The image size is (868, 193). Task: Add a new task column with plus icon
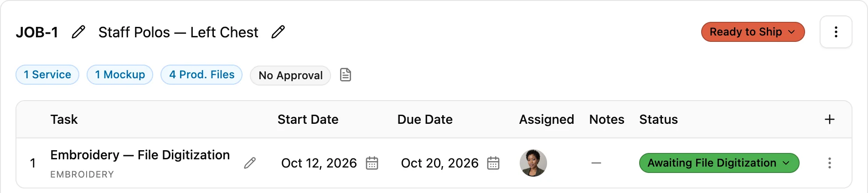pos(829,119)
